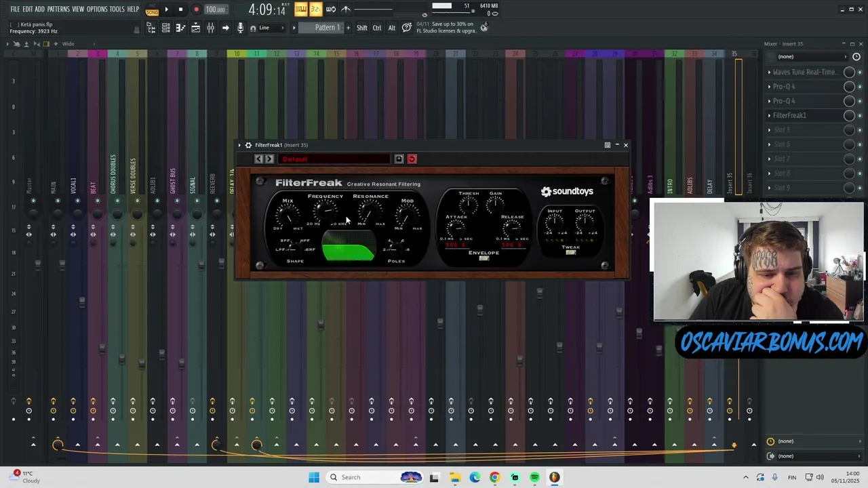The width and height of the screenshot is (868, 488).
Task: Open Spotify from the taskbar
Action: pyautogui.click(x=534, y=477)
